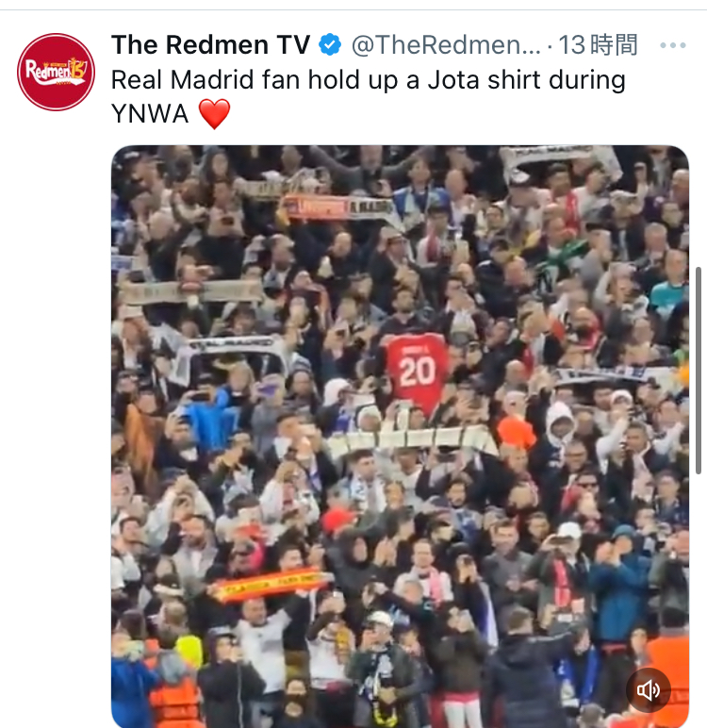Click the page scrollbar thumb on the right
The width and height of the screenshot is (707, 728).
(699, 371)
